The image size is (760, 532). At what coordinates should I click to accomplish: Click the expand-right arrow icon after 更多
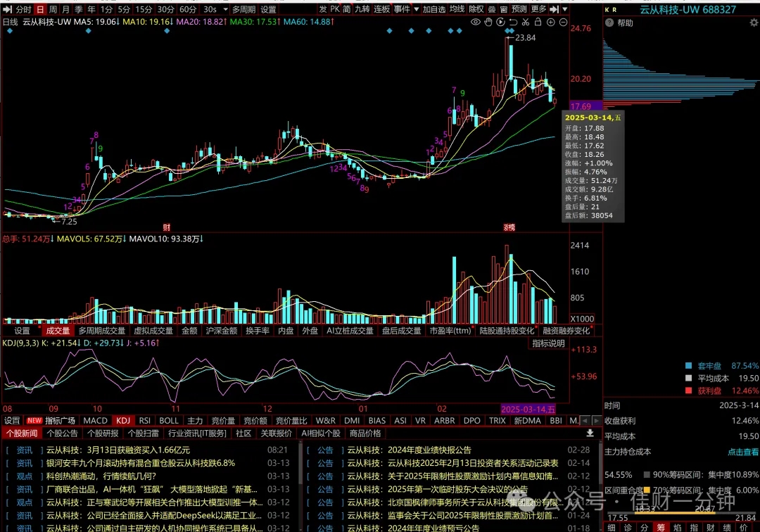(x=554, y=9)
